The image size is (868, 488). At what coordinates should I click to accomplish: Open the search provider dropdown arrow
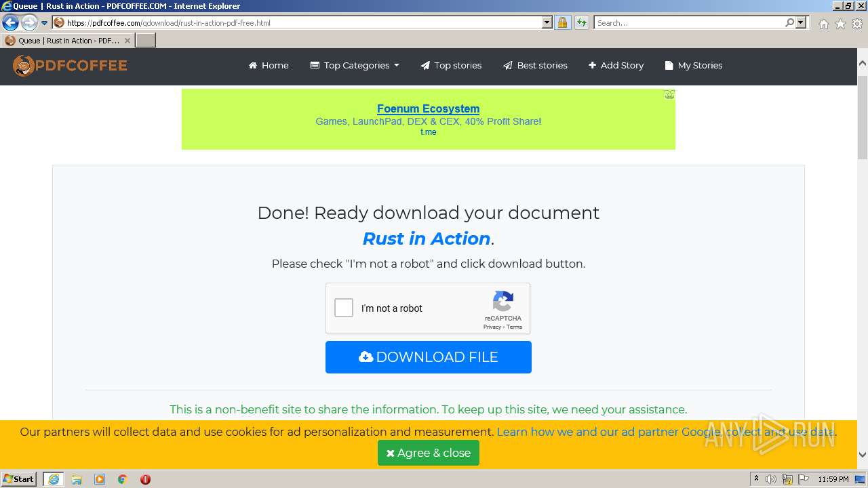[801, 23]
